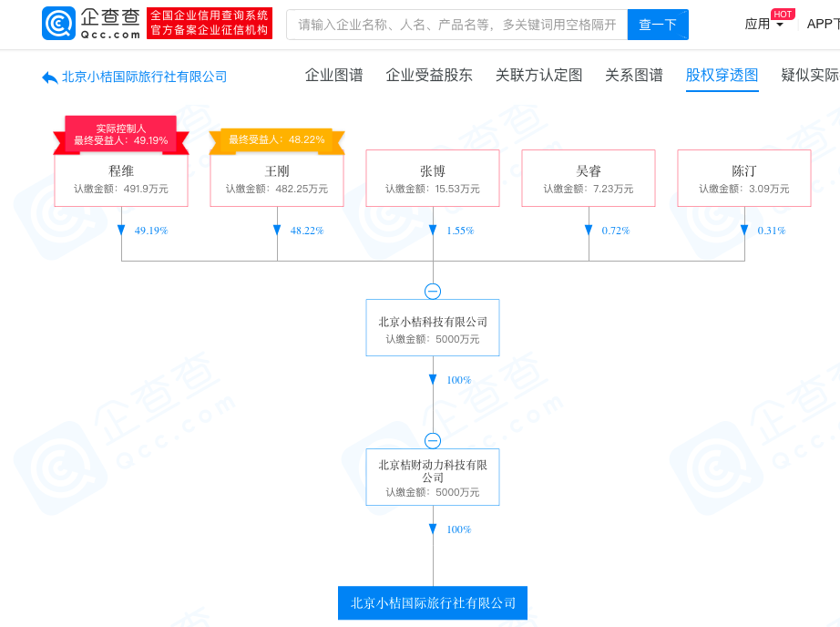Viewport: 840px width, 627px height.
Task: Collapse the 北京桔财动力科技有限公司 node circle
Action: pyautogui.click(x=433, y=440)
